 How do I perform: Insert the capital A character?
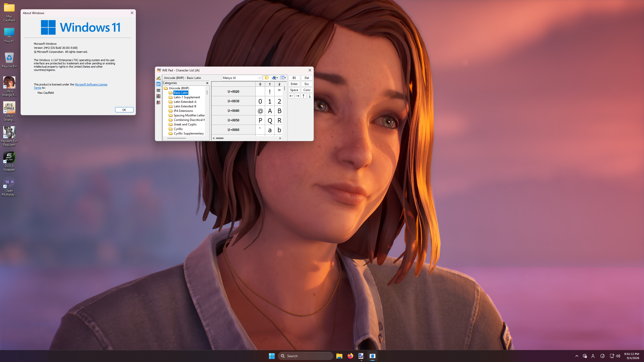[270, 111]
